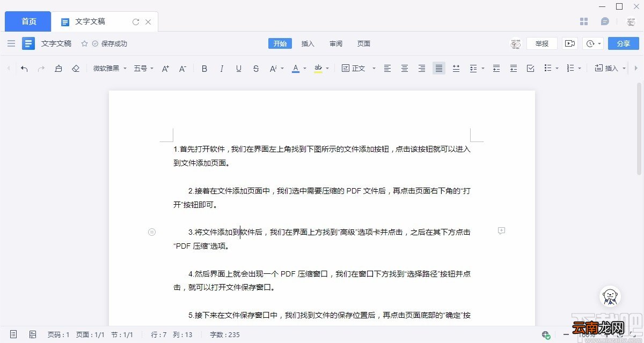Undo the last action
The image size is (644, 343).
coord(24,69)
